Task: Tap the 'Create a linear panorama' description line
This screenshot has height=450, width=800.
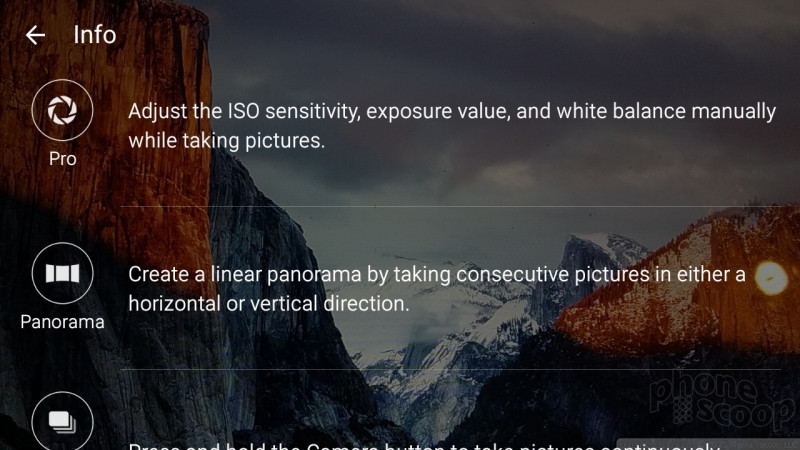Action: tap(437, 274)
